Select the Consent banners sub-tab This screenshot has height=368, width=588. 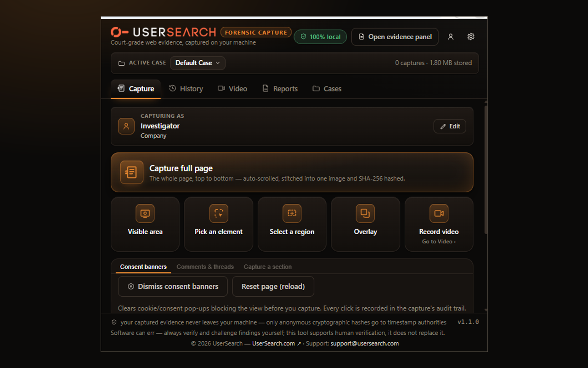pyautogui.click(x=143, y=267)
